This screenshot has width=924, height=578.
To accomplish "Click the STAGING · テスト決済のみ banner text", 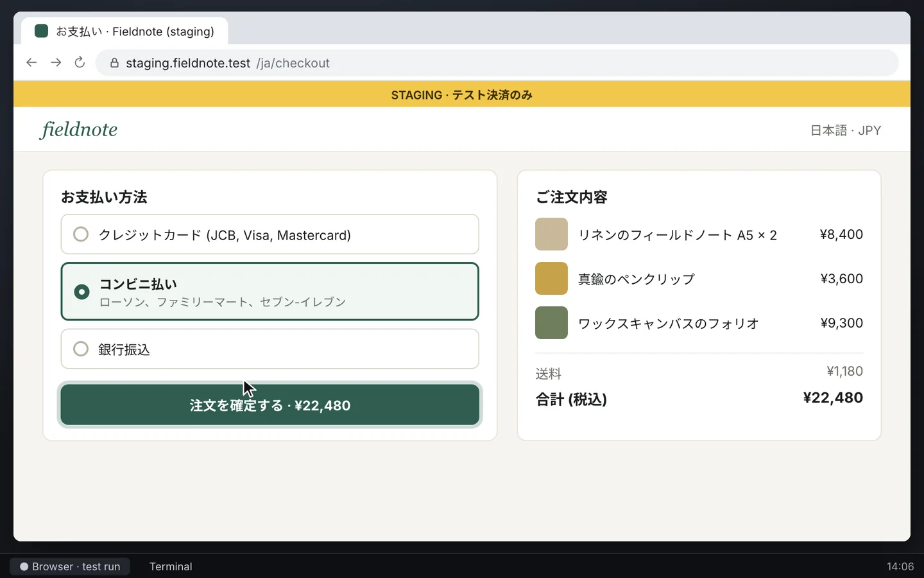I will [462, 95].
